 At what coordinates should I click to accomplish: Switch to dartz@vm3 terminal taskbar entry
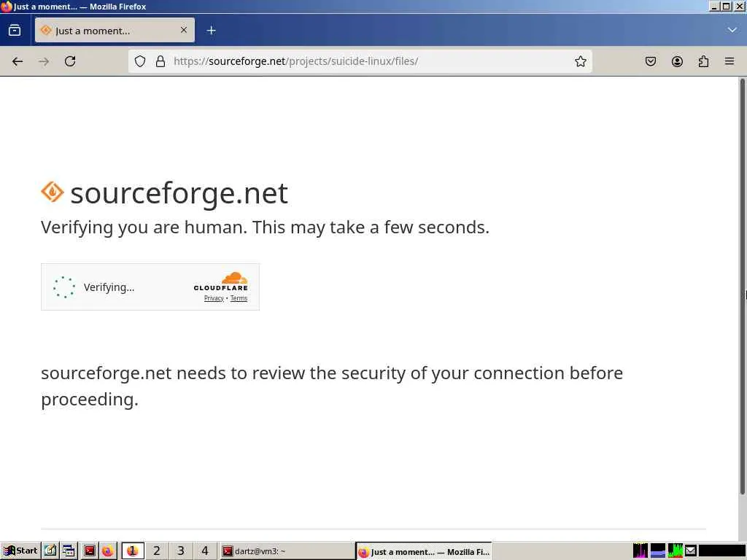point(287,551)
